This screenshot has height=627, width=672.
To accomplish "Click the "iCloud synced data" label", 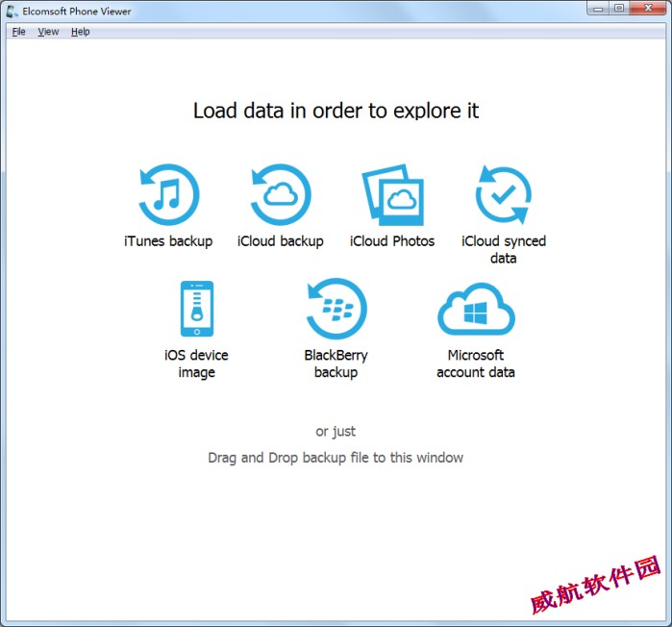I will pyautogui.click(x=504, y=249).
